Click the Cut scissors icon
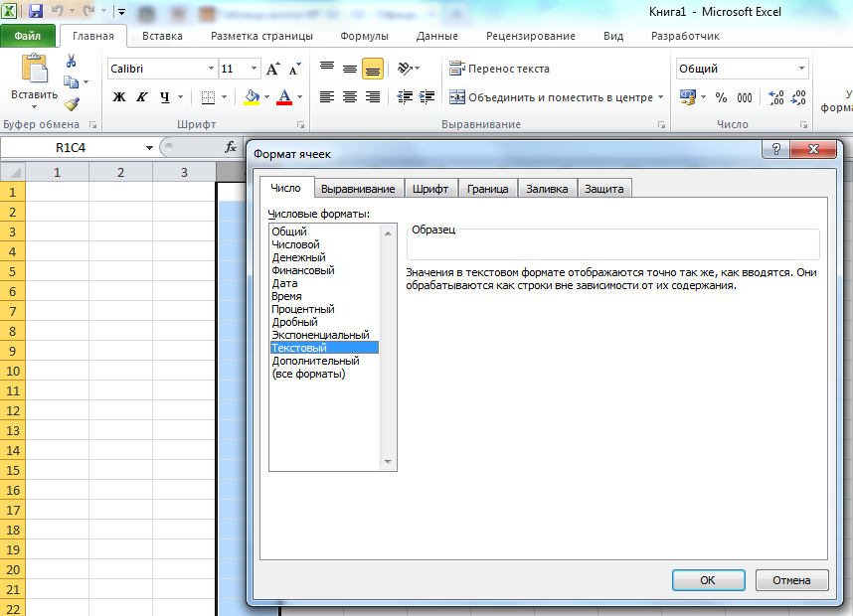 click(x=71, y=61)
